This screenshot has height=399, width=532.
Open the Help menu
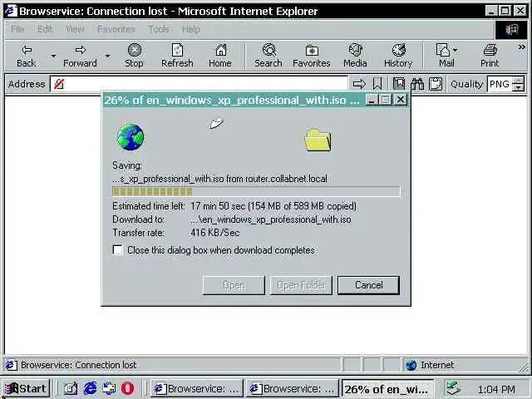(191, 30)
